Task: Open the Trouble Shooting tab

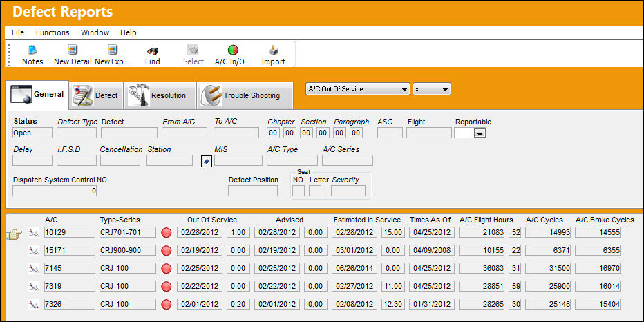Action: (x=245, y=95)
